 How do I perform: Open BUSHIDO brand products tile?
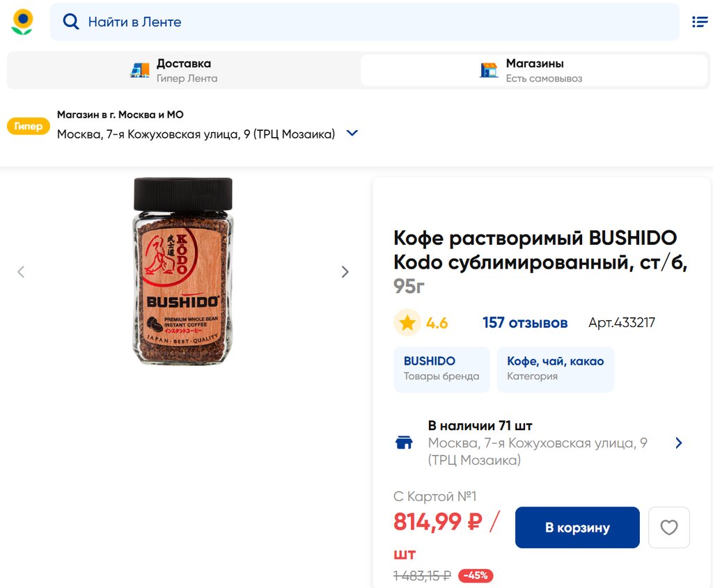coord(441,368)
